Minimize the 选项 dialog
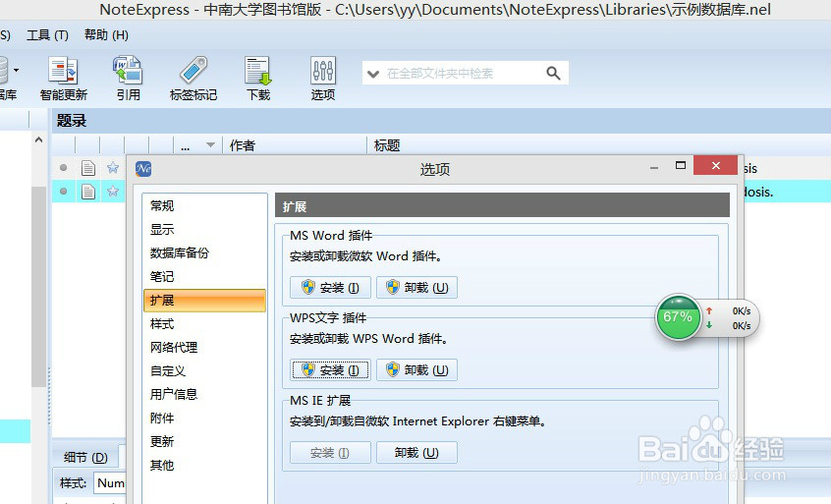831x504 pixels. click(x=654, y=167)
